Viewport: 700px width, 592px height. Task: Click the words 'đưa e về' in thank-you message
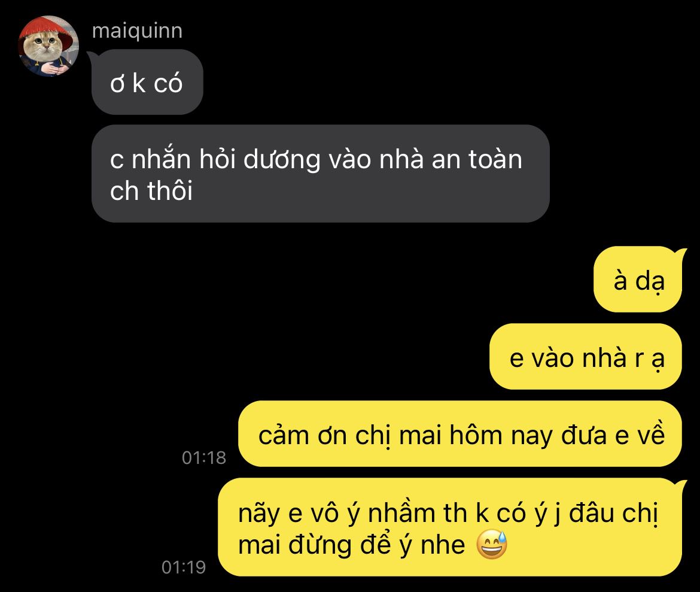pos(613,435)
